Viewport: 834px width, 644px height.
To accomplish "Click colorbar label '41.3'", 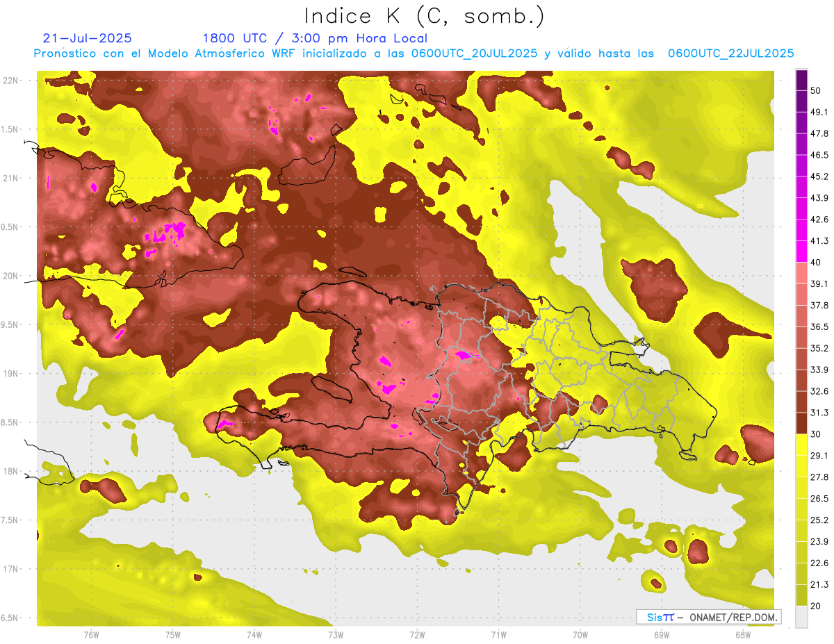I will 819,241.
